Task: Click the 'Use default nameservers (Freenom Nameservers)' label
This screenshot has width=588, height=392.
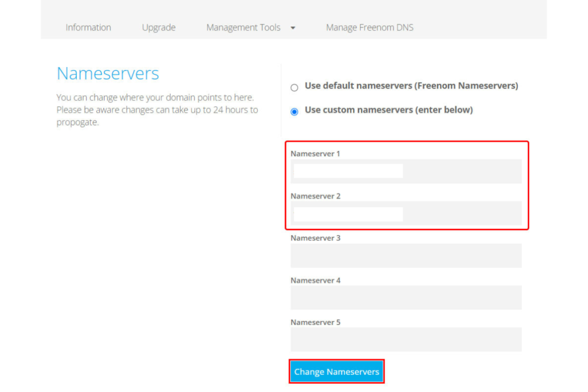Action: [x=411, y=86]
